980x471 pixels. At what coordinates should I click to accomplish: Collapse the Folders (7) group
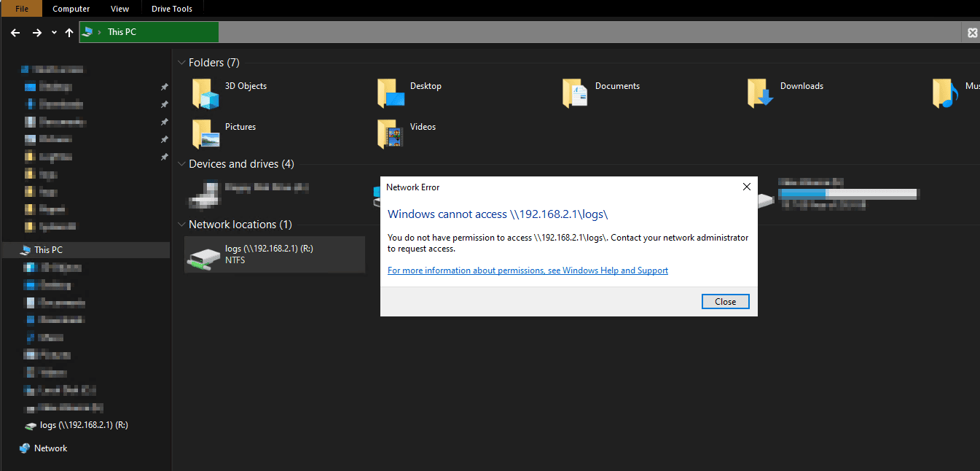(181, 63)
